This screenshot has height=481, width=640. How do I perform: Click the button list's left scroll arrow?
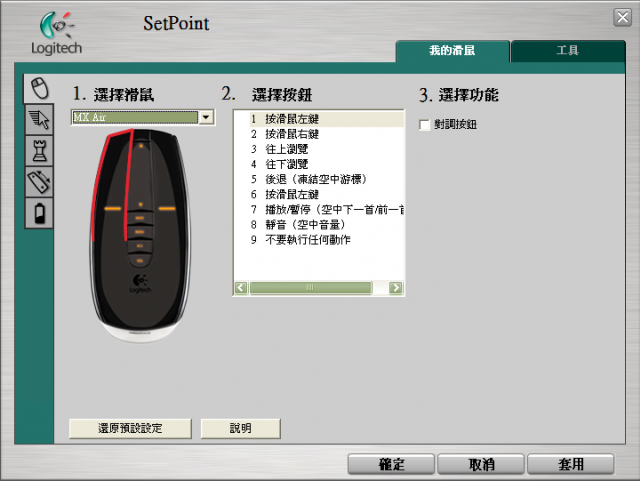click(x=241, y=287)
